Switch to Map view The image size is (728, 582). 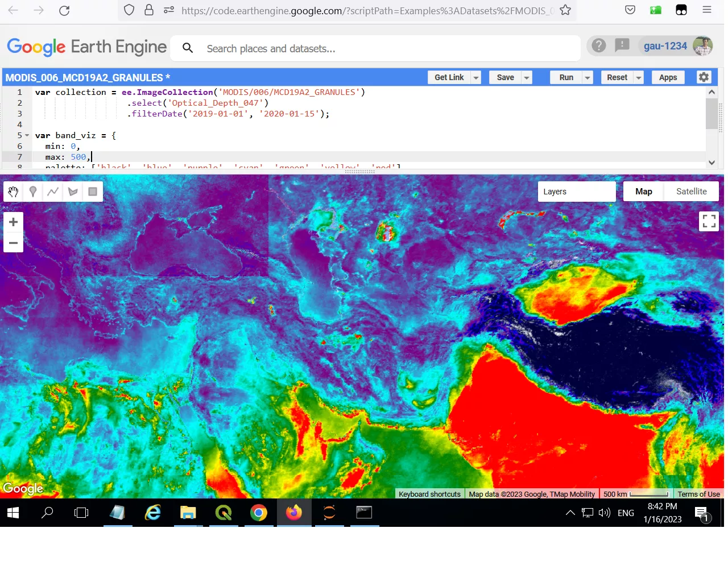(x=644, y=192)
